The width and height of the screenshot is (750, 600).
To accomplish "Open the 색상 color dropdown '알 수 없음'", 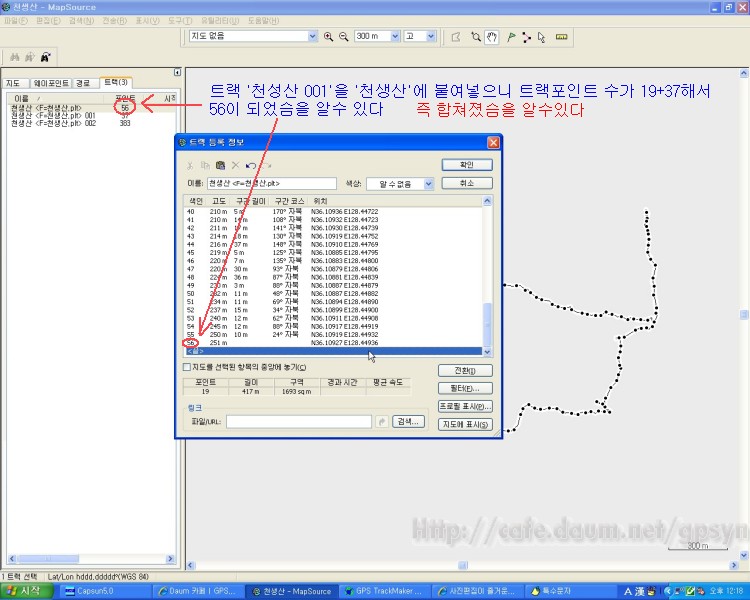I will pos(429,184).
